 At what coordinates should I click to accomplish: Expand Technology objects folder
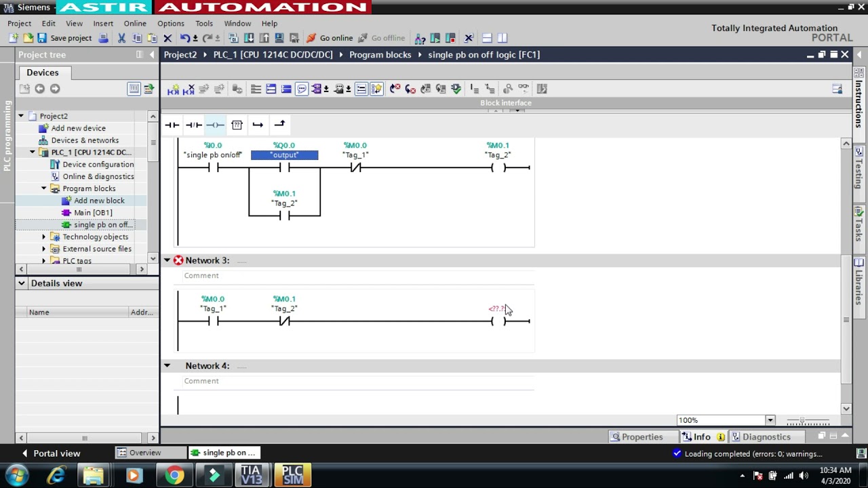click(x=44, y=237)
